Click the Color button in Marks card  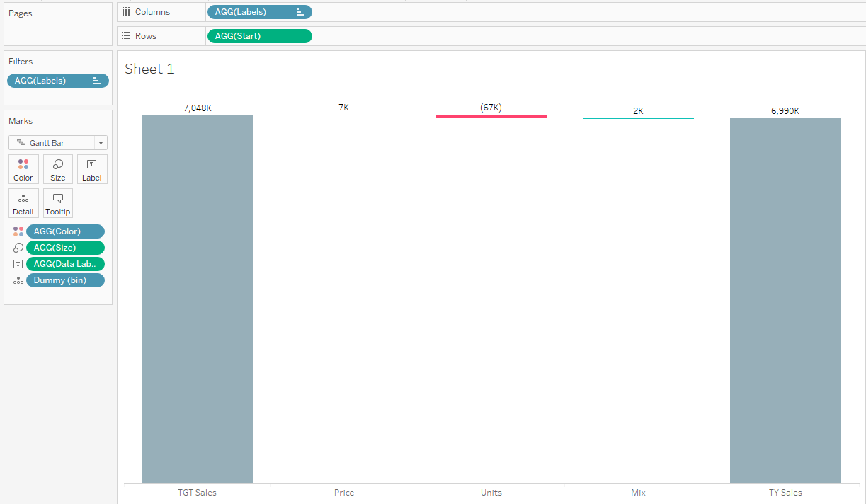click(23, 169)
